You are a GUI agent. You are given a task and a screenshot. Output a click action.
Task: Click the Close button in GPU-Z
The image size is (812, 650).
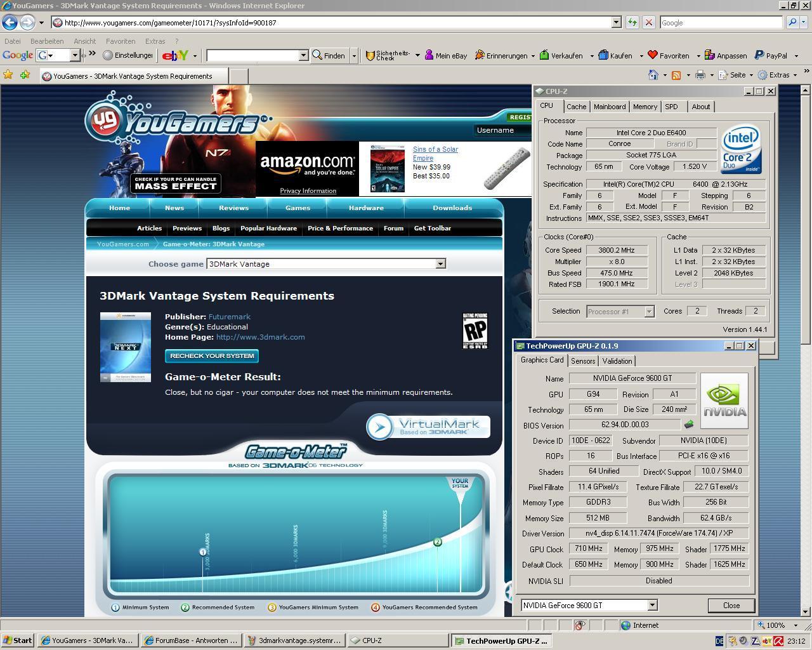(731, 605)
